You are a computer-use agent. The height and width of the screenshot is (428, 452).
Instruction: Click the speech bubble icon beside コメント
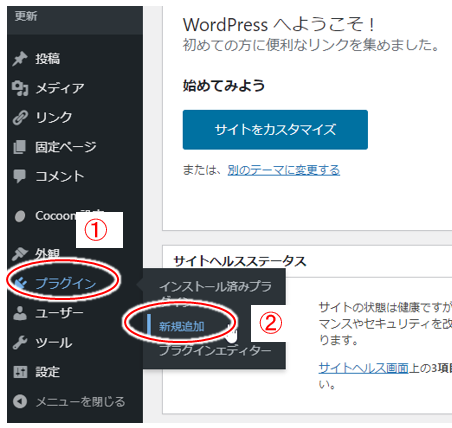click(x=20, y=176)
